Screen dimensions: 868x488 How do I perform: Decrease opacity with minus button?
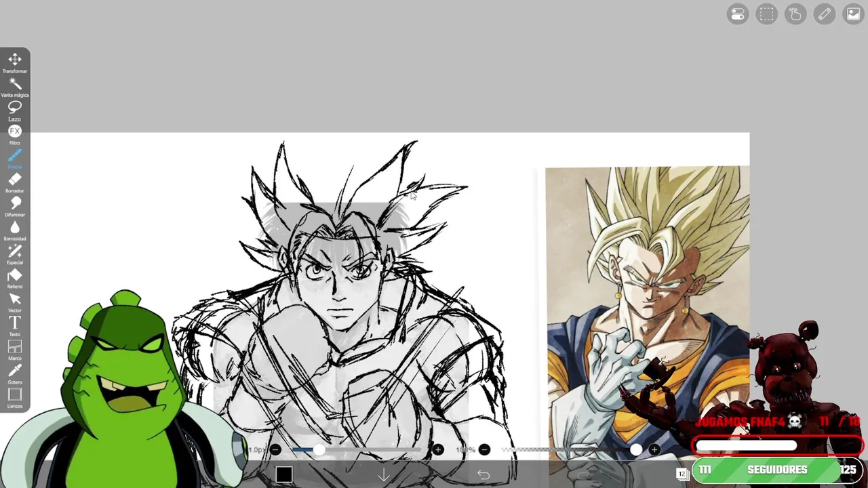(x=484, y=449)
